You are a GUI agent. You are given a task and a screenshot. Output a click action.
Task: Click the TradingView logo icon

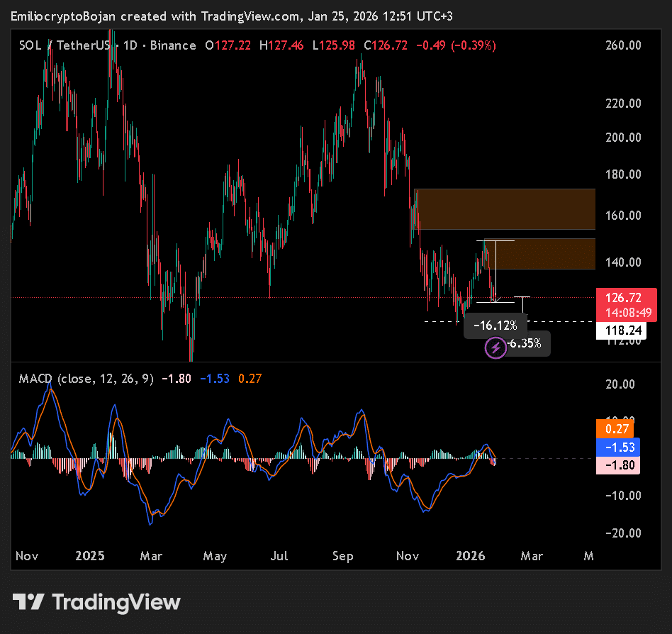28,602
